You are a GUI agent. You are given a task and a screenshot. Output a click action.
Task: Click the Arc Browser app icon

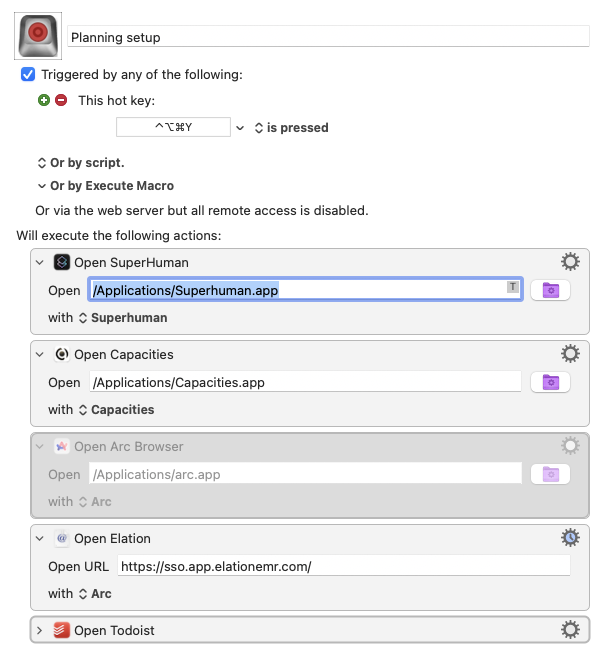pyautogui.click(x=62, y=446)
